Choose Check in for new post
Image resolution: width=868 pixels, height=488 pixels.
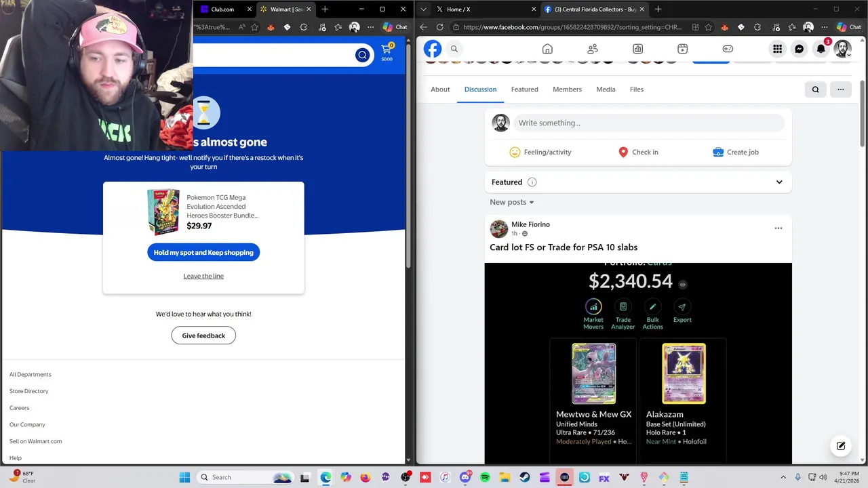tap(638, 152)
